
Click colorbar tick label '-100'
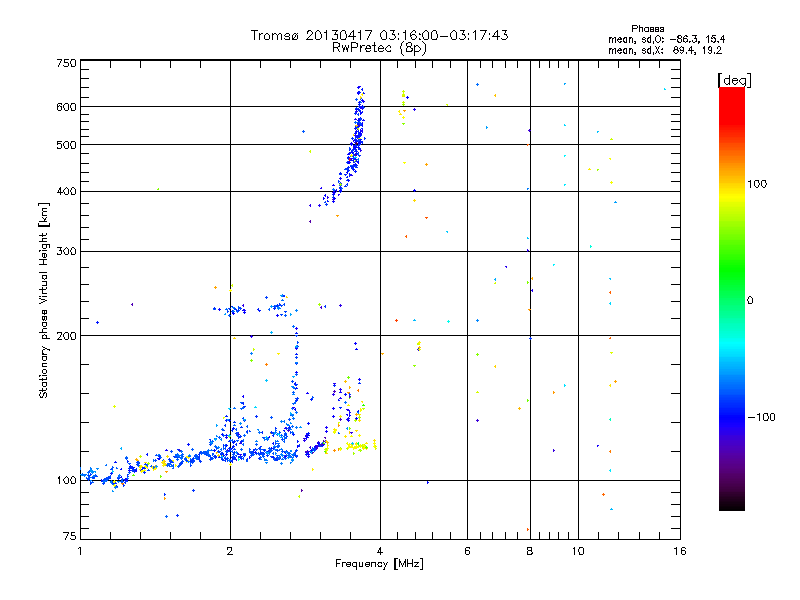click(761, 417)
